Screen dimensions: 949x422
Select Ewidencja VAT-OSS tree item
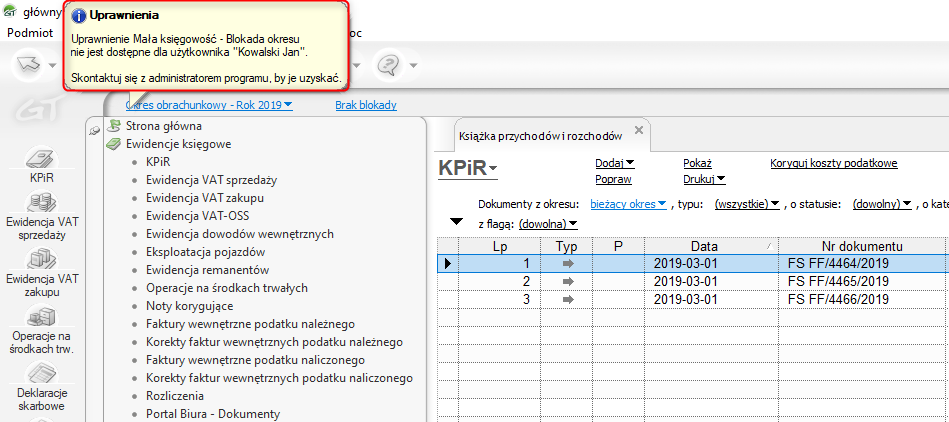[197, 216]
